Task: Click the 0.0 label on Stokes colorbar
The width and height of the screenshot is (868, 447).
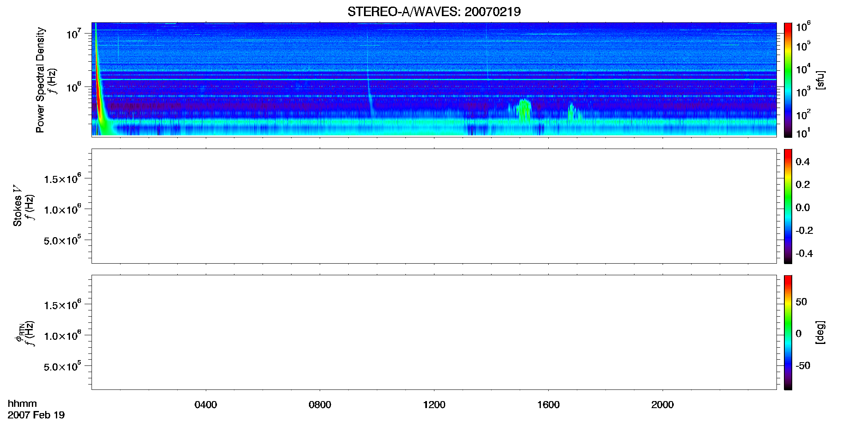Action: pos(803,208)
